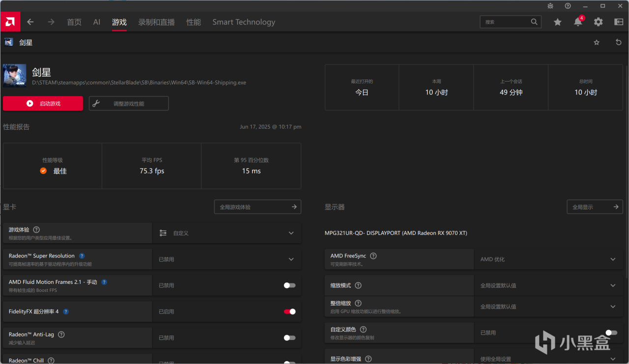Image resolution: width=629 pixels, height=364 pixels.
Task: Reset the 剑星 profile with the reset arrow
Action: tap(619, 43)
